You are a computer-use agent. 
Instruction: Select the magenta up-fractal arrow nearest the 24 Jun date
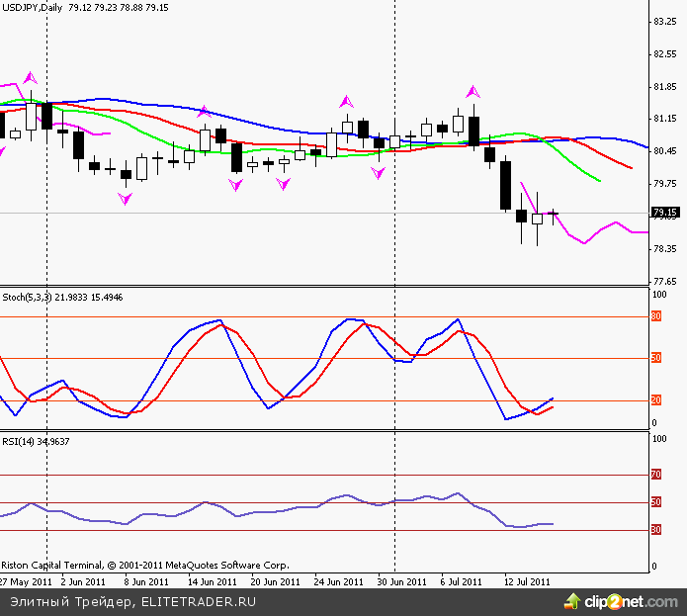point(346,101)
